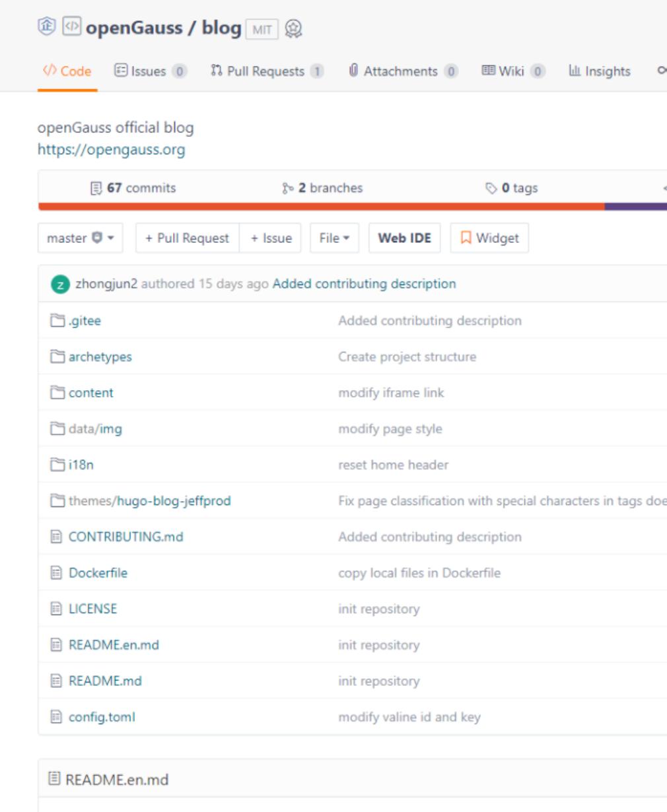Click the file icon beside LICENSE
This screenshot has width=667, height=812.
[57, 609]
